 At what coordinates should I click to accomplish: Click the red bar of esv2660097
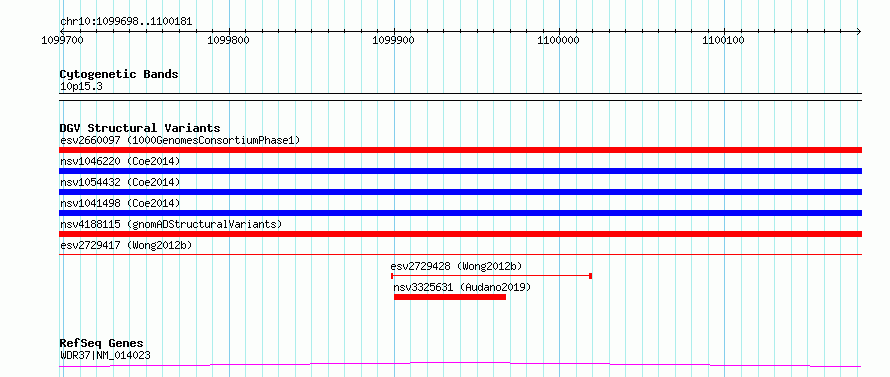[x=460, y=150]
